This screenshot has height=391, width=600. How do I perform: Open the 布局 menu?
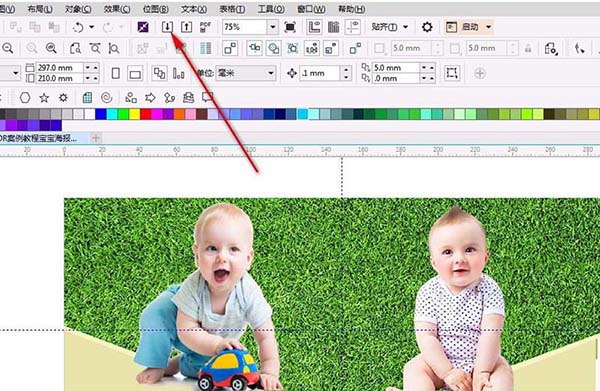40,9
